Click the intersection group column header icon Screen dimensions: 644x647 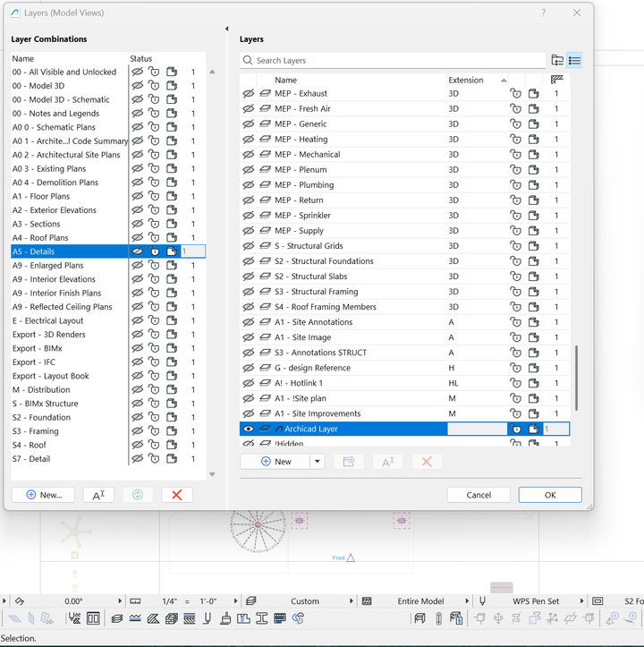coord(556,80)
